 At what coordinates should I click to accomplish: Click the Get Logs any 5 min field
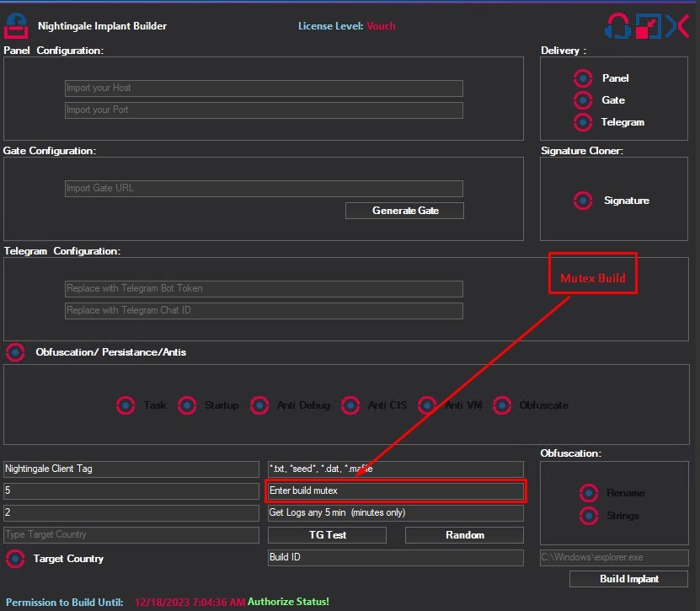396,512
